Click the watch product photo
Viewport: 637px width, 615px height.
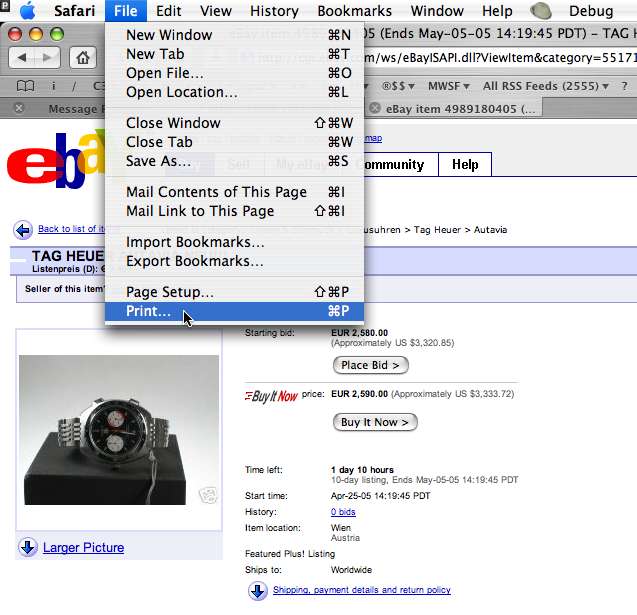coord(119,430)
